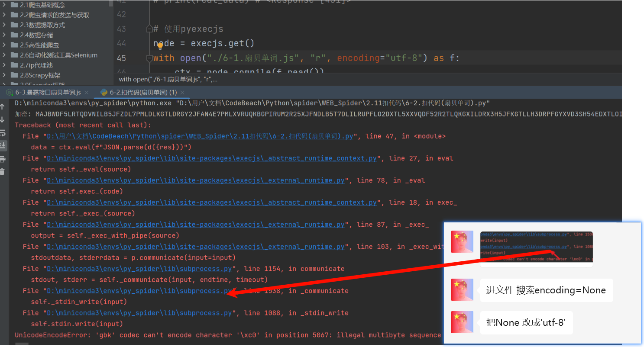Click the down arrow icon in run console
The width and height of the screenshot is (644, 347).
3,119
